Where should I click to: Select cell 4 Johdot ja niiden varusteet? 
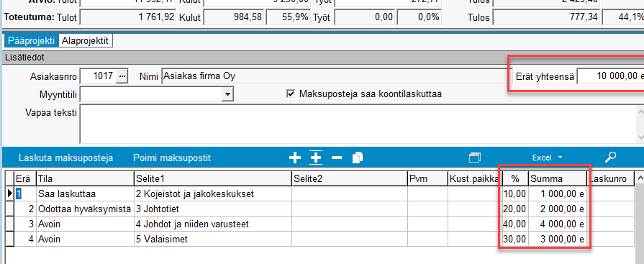point(213,224)
